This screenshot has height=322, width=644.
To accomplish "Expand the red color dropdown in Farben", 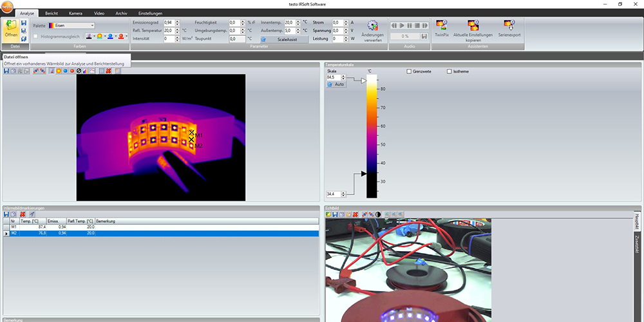I will pyautogui.click(x=126, y=37).
